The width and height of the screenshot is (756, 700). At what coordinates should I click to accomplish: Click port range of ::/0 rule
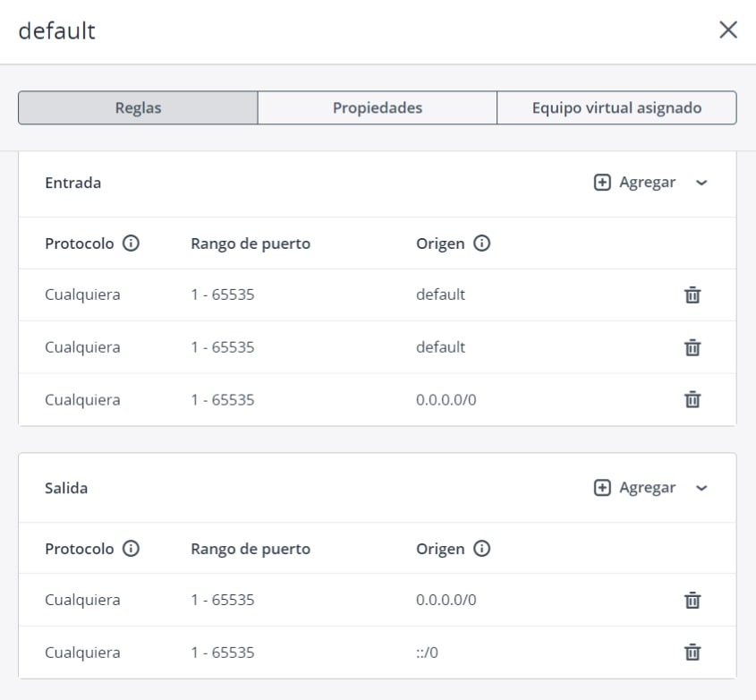tap(222, 653)
